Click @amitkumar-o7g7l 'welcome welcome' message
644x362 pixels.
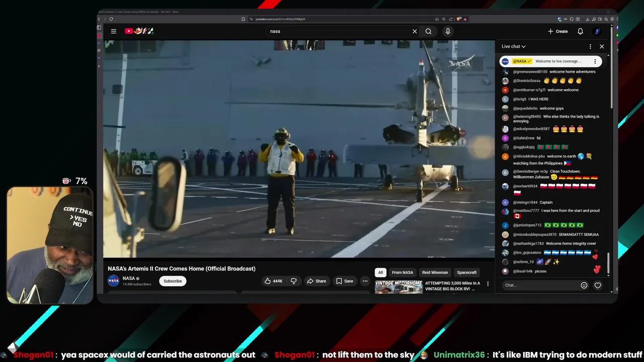pos(547,90)
